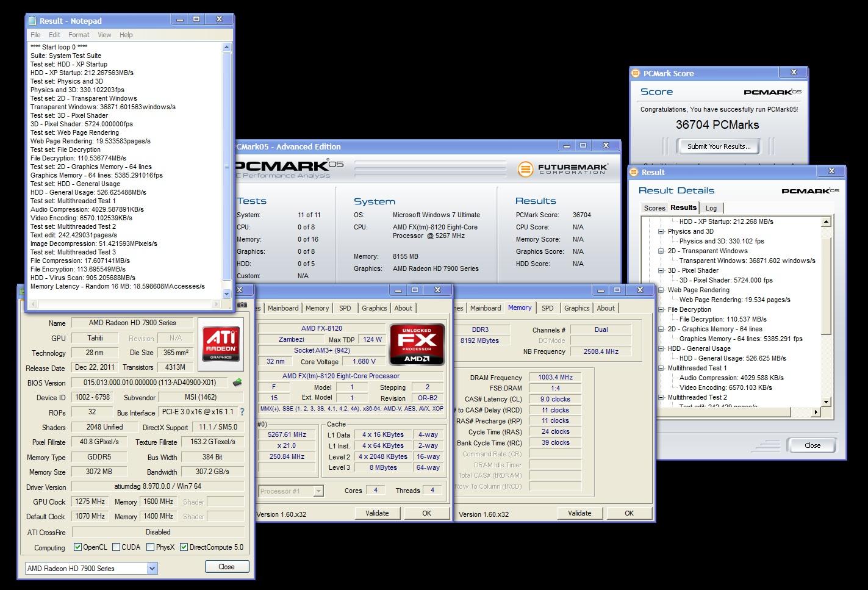The width and height of the screenshot is (868, 590).
Task: Maximize the Notepad window
Action: [x=196, y=20]
